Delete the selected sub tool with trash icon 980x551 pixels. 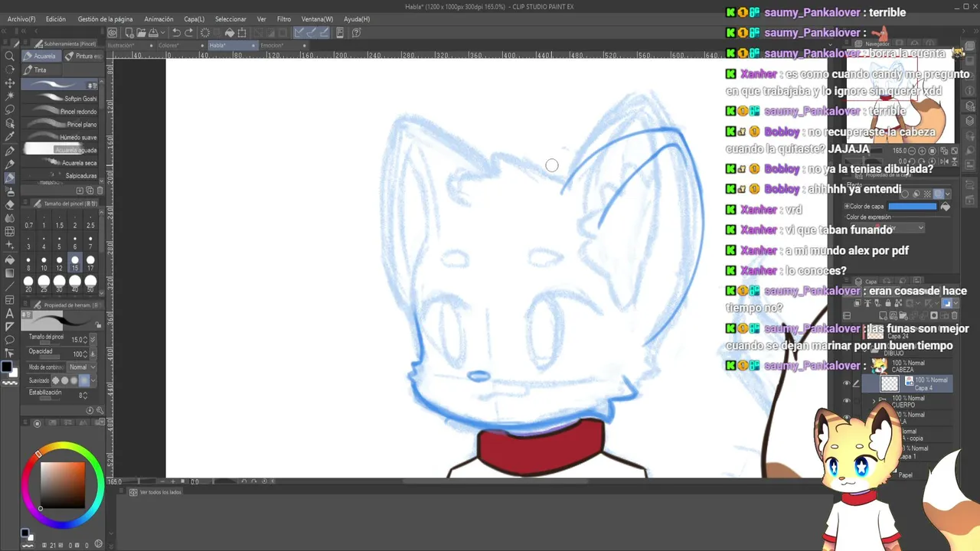(x=100, y=191)
